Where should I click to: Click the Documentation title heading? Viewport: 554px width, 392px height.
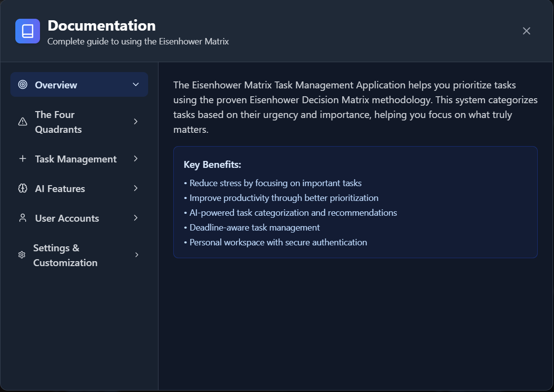point(101,26)
